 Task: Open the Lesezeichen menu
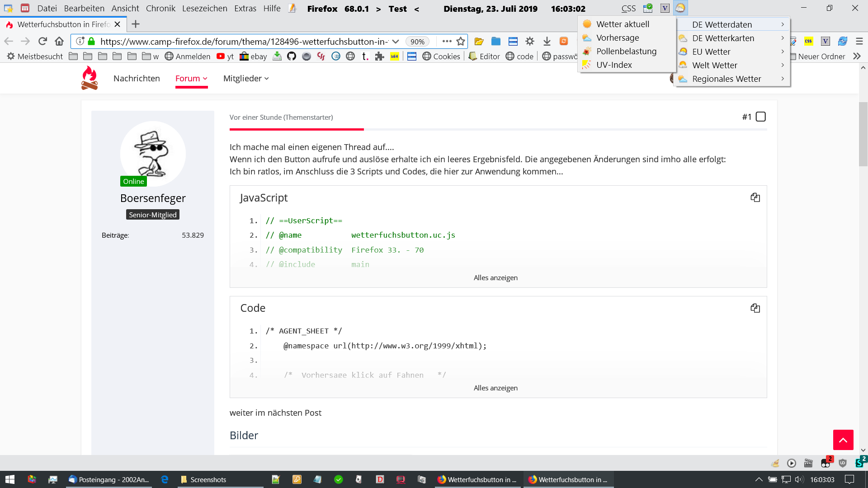(204, 9)
